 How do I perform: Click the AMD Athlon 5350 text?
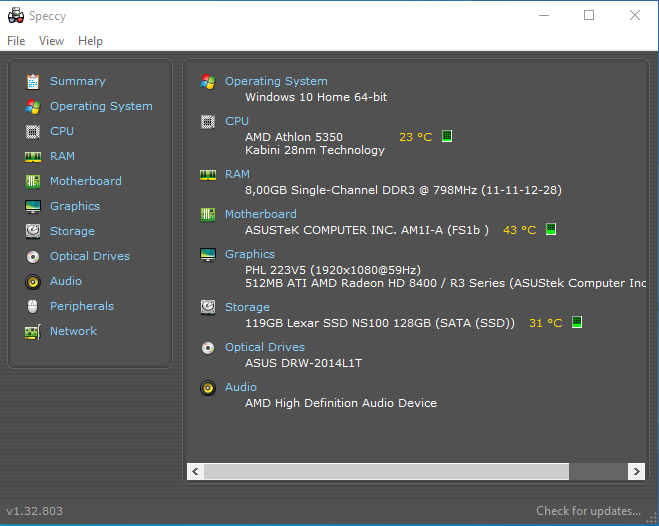[x=294, y=137]
